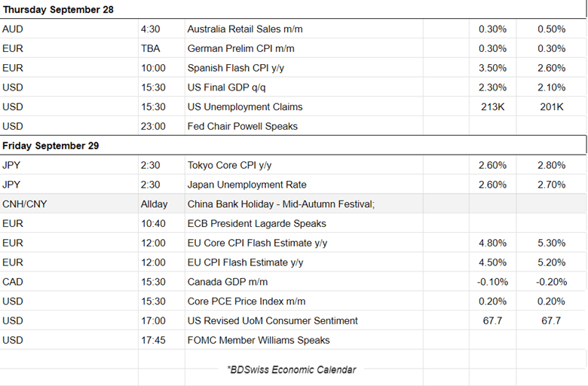588x386 pixels.
Task: Select the Fed Chair Powell Speaks event
Action: (x=242, y=126)
